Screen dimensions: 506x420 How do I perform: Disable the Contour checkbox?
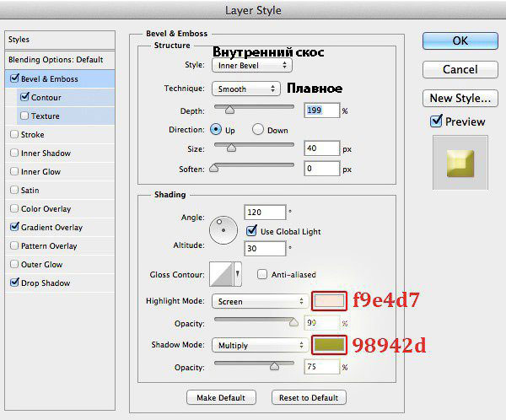coord(24,97)
